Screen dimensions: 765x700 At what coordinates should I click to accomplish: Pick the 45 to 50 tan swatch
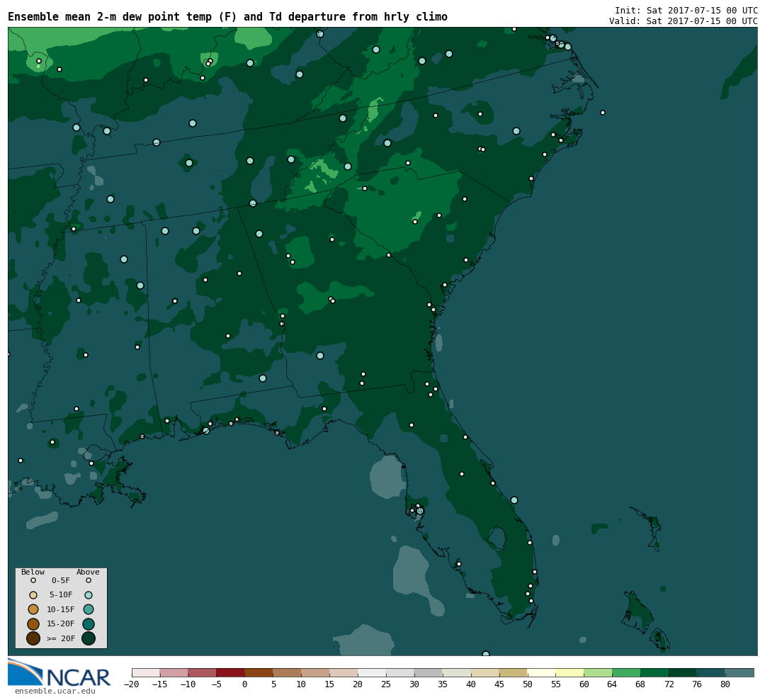point(514,672)
